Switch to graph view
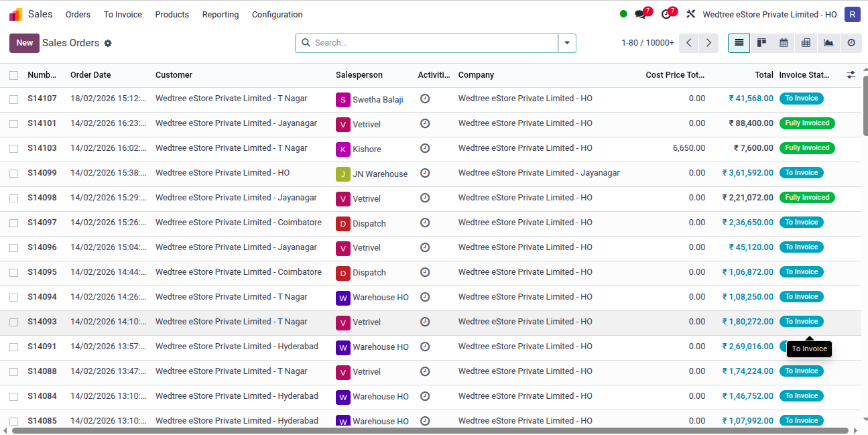 (x=828, y=43)
